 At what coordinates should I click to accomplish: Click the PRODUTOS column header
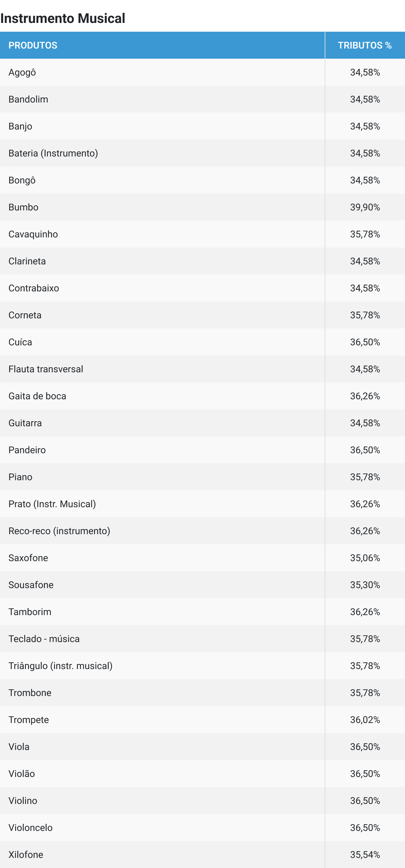[33, 45]
